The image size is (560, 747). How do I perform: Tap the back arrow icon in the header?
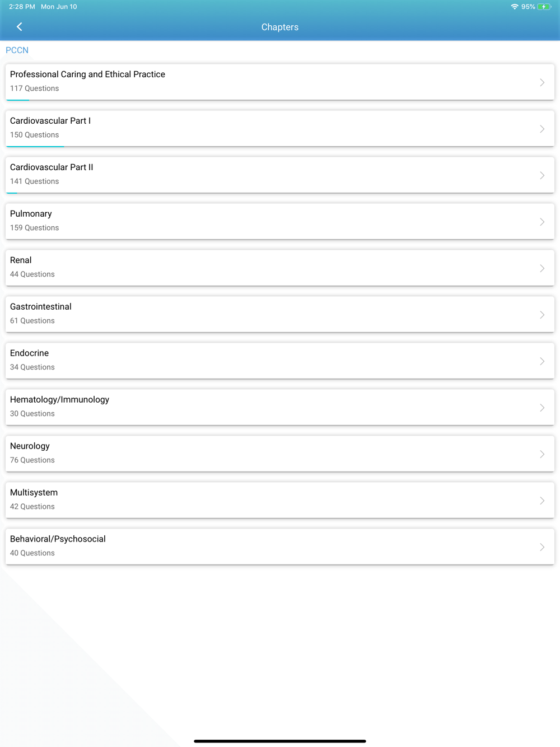point(20,27)
